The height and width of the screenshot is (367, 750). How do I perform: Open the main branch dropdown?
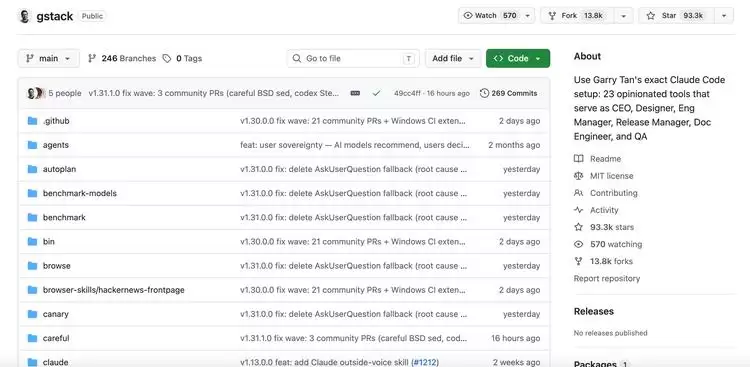[49, 58]
